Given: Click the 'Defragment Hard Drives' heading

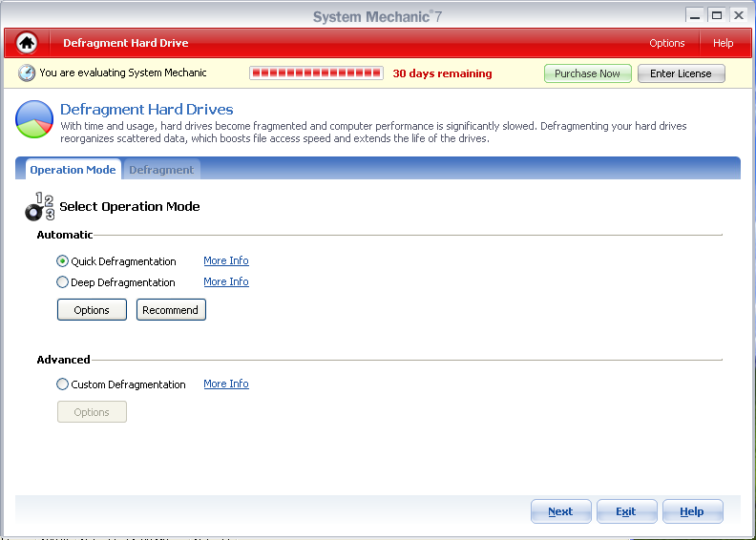Looking at the screenshot, I should (147, 110).
